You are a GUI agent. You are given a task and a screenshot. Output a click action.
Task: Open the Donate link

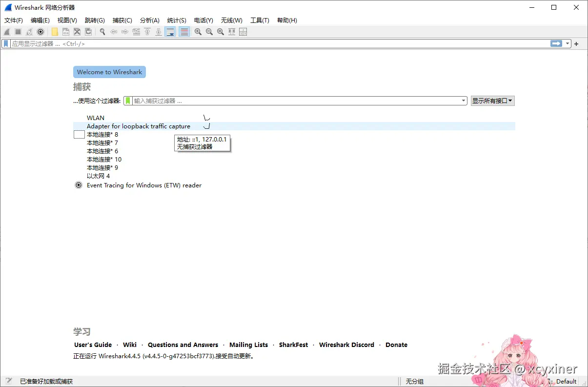(396, 345)
